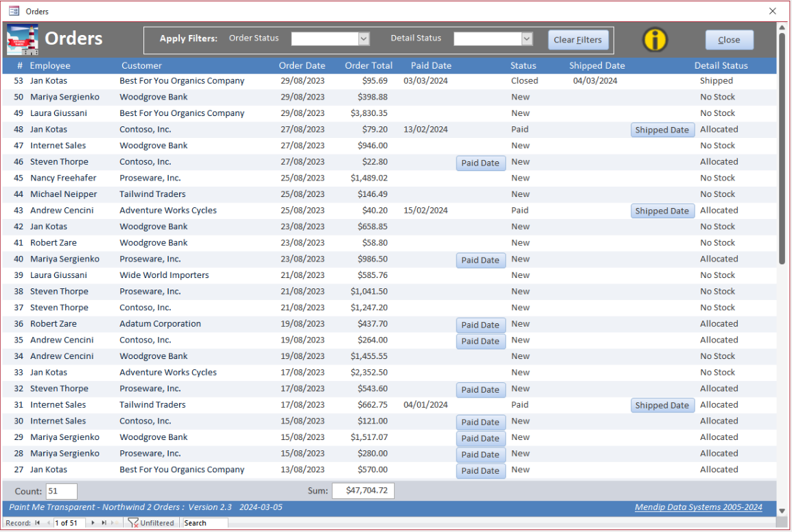Screen dimensions: 792x532
Task: Click the Orders form icon in title bar
Action: tap(14, 10)
